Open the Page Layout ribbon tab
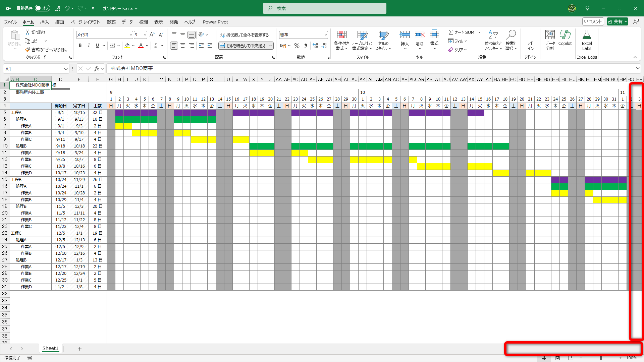 point(85,22)
